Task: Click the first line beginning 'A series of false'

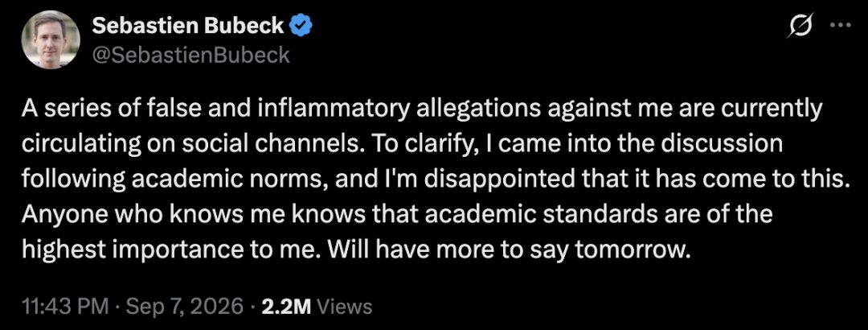Action: [x=421, y=109]
